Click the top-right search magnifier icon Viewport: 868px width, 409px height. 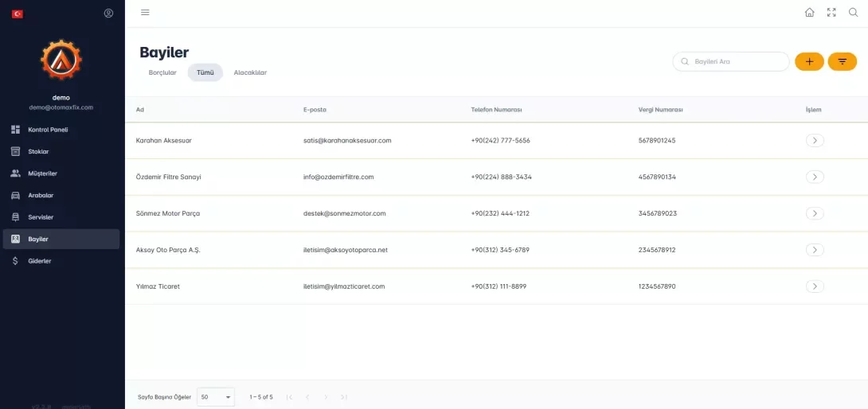(x=853, y=13)
